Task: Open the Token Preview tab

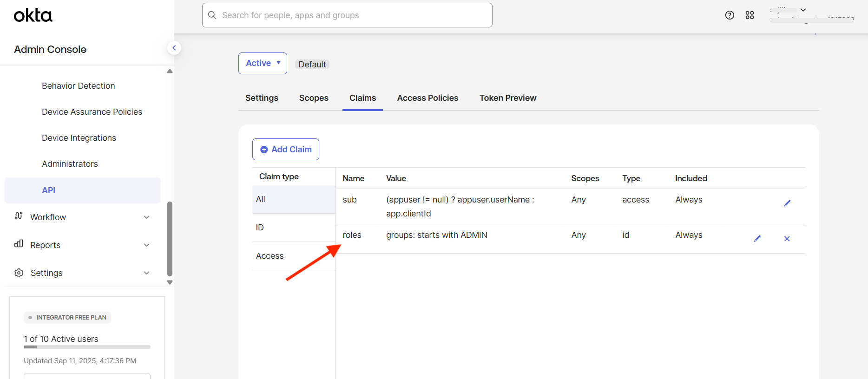Action: (x=507, y=98)
